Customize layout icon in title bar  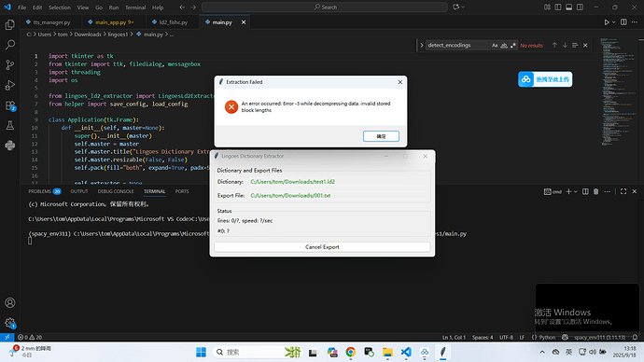547,7
